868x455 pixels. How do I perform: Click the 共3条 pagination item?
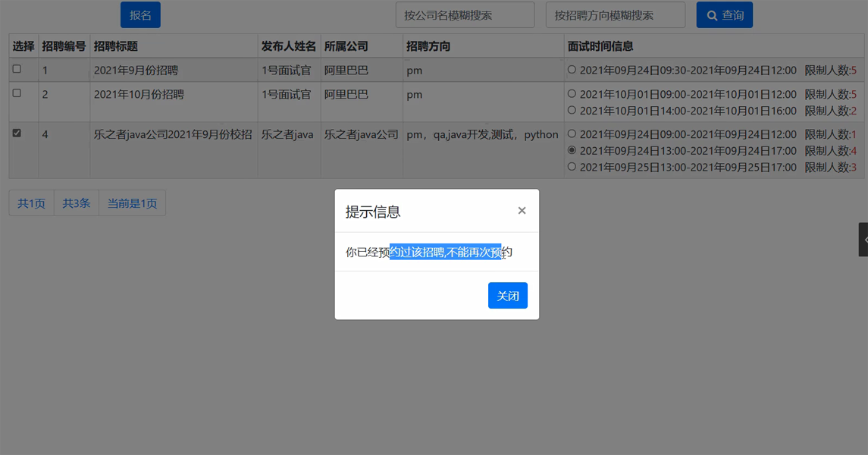tap(77, 203)
